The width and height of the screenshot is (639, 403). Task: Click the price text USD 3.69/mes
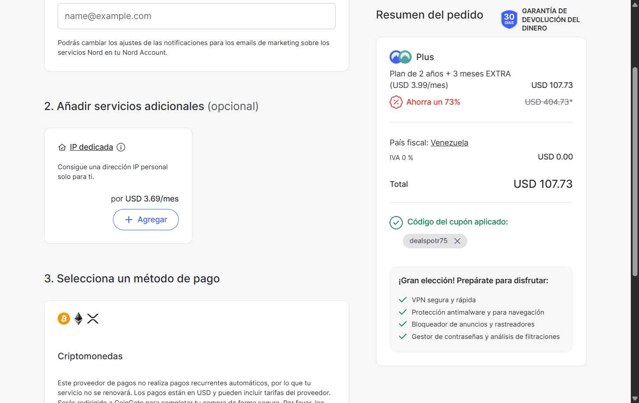click(152, 199)
